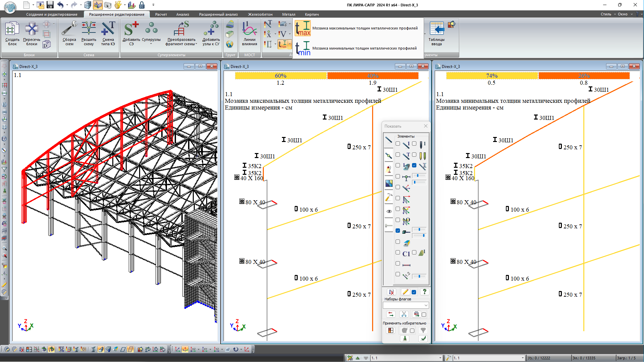Expand the Суперузлы dropdown arrow

coord(151,44)
